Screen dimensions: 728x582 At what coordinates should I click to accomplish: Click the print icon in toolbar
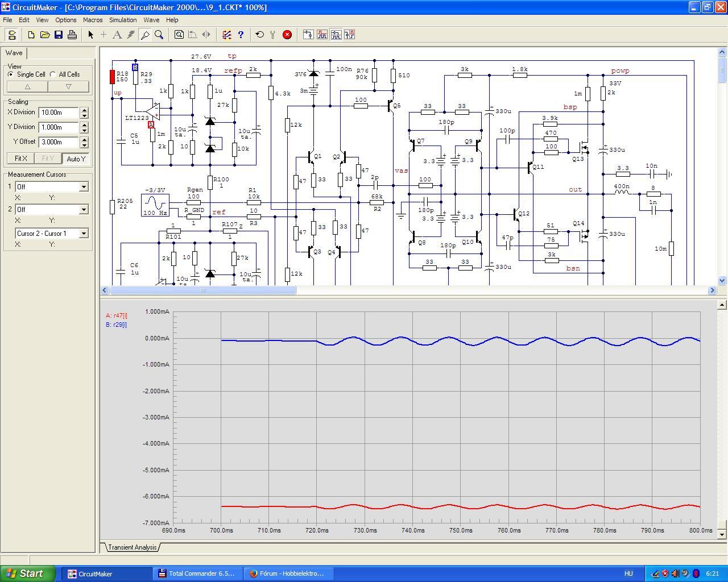coord(72,35)
